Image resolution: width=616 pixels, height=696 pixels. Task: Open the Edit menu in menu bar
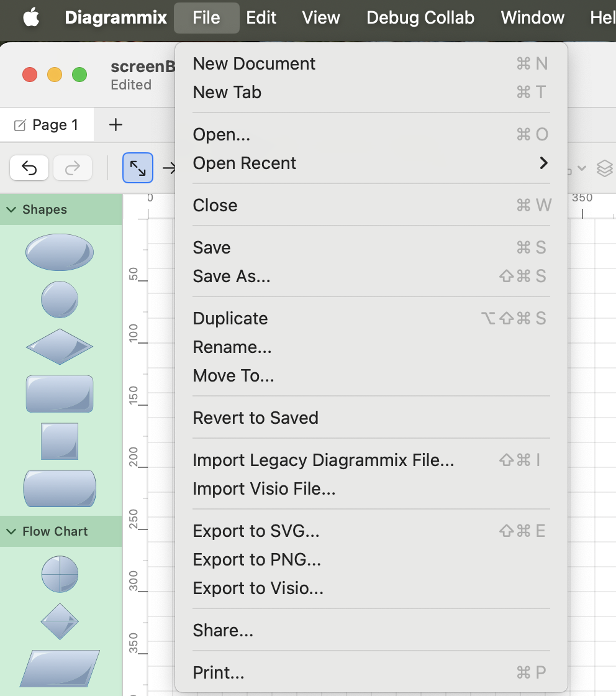[x=261, y=17]
